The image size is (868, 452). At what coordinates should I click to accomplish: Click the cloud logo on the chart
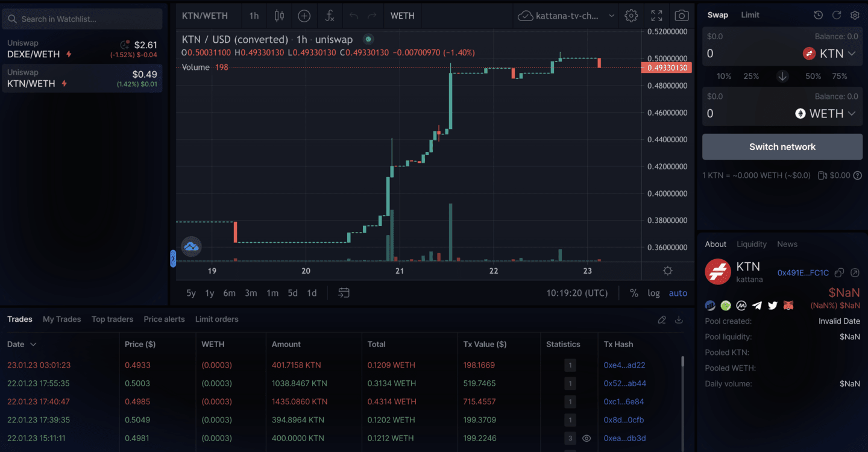point(192,246)
